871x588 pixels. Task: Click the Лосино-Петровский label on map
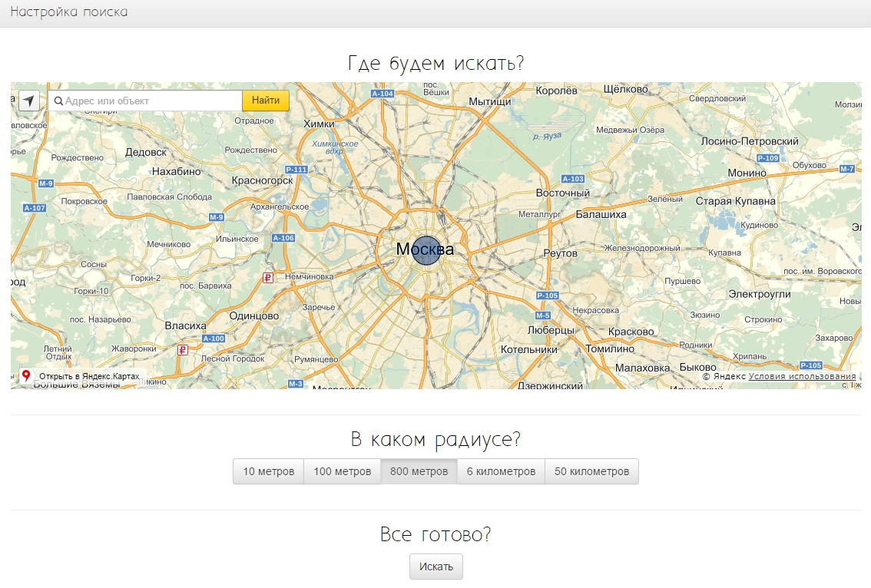[750, 141]
